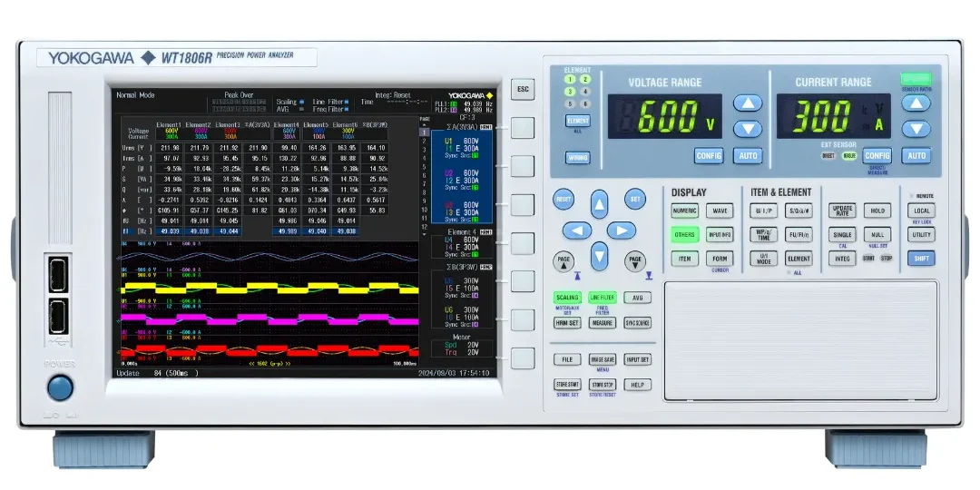Click the MEASURE button

[x=603, y=323]
